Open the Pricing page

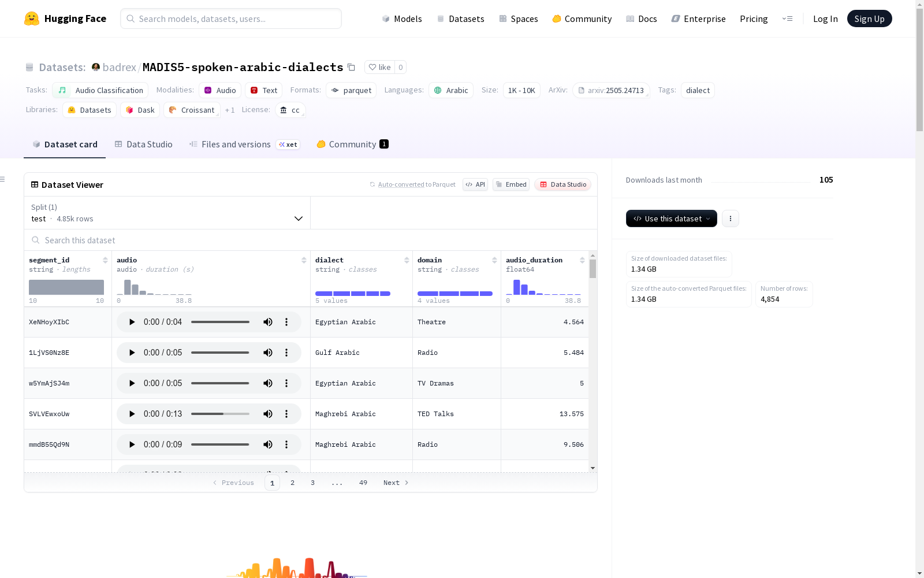point(754,18)
